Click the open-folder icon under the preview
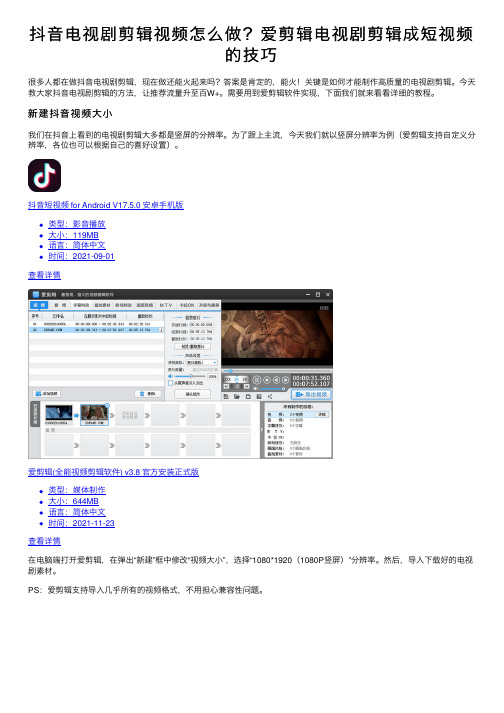 pos(237,397)
